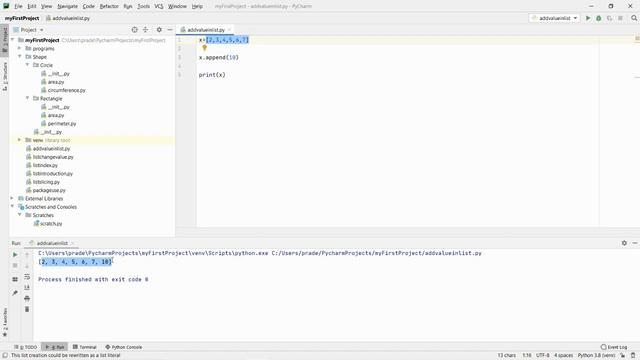Select listchangevalue.py in project tree

pos(53,157)
